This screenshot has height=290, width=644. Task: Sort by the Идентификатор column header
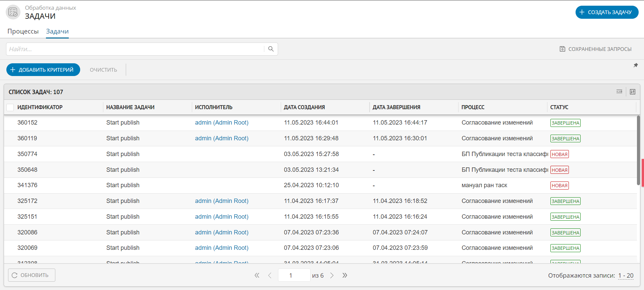click(40, 107)
